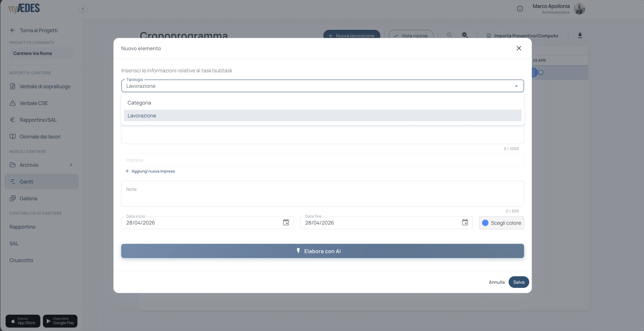This screenshot has width=644, height=331.
Task: Close the Nuovo elemento dialog
Action: click(519, 48)
